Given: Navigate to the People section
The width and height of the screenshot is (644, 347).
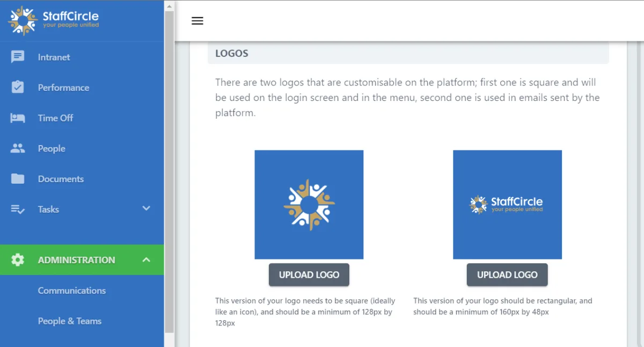Looking at the screenshot, I should coord(82,149).
